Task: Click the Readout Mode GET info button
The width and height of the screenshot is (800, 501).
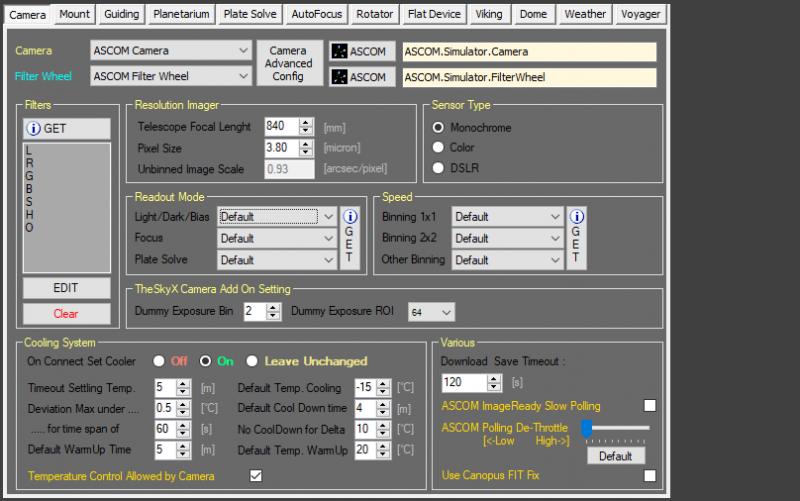Action: [350, 238]
